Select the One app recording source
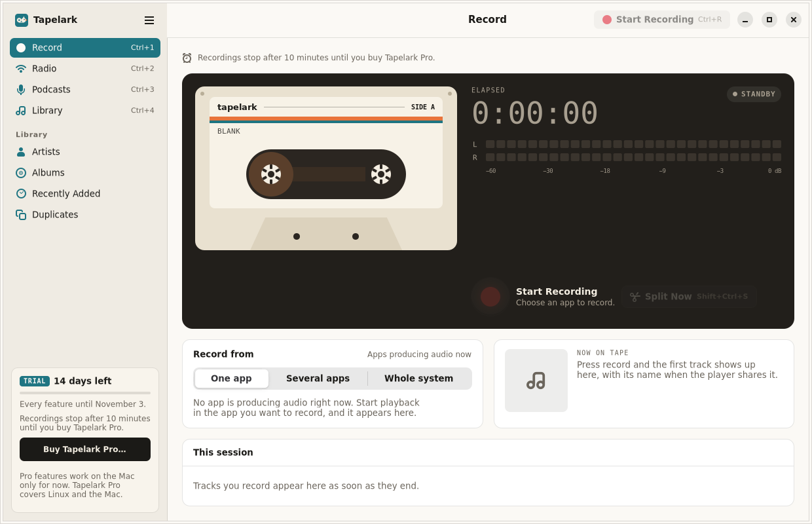Image resolution: width=812 pixels, height=524 pixels. [x=231, y=379]
